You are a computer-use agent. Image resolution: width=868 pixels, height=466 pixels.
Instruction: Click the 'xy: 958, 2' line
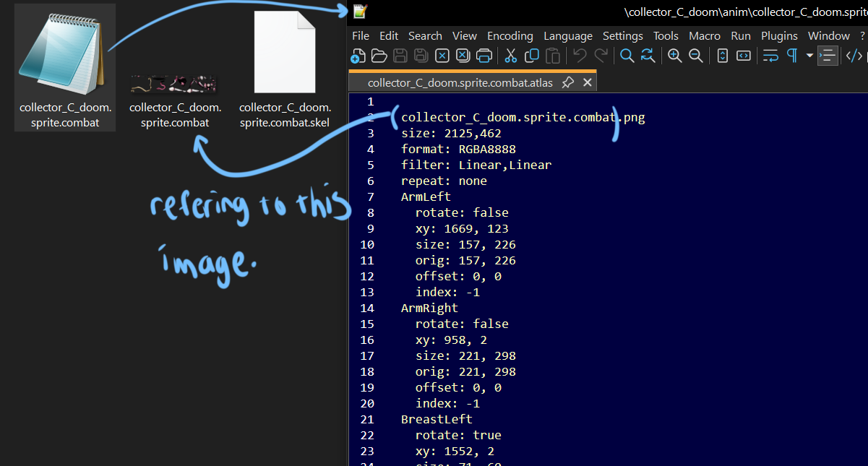pos(451,340)
